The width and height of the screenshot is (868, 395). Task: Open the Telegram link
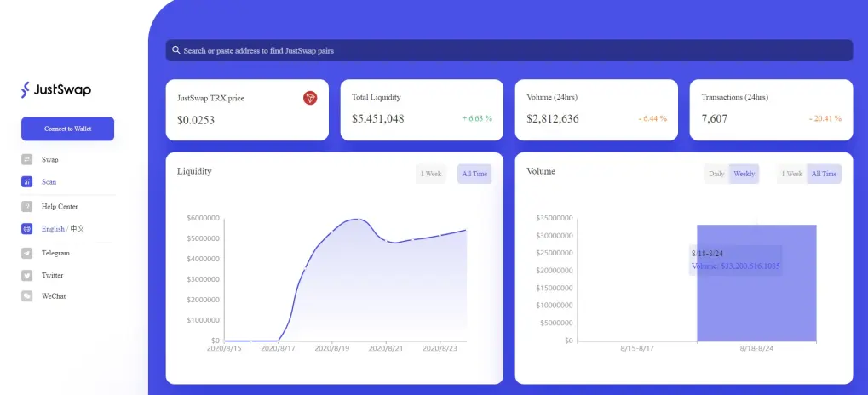[x=55, y=253]
